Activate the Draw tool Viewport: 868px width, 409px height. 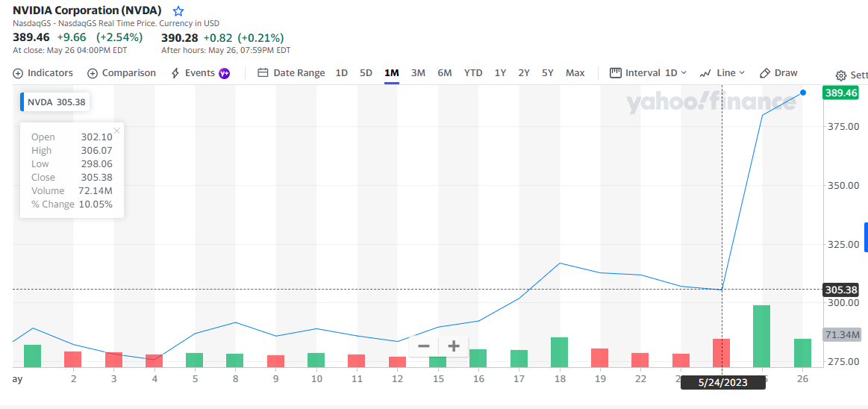778,73
